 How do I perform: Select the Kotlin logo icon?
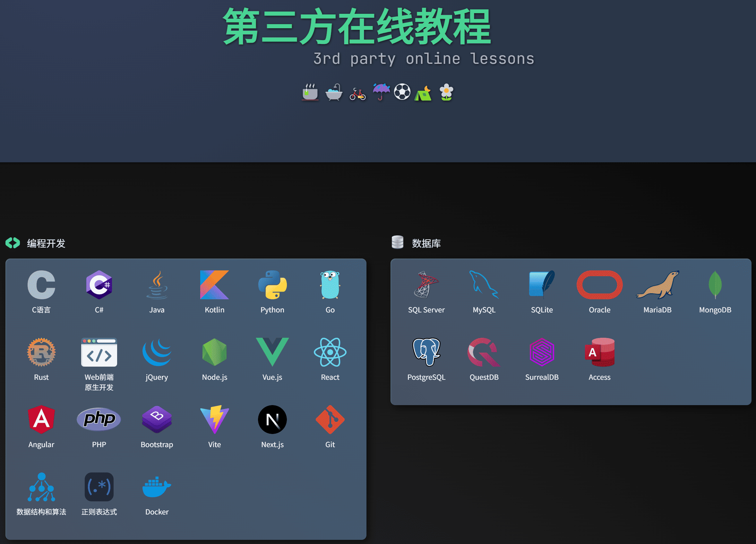tap(214, 285)
